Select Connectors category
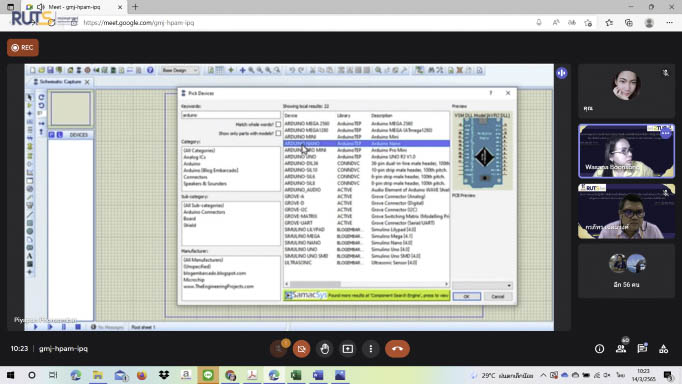 (195, 177)
